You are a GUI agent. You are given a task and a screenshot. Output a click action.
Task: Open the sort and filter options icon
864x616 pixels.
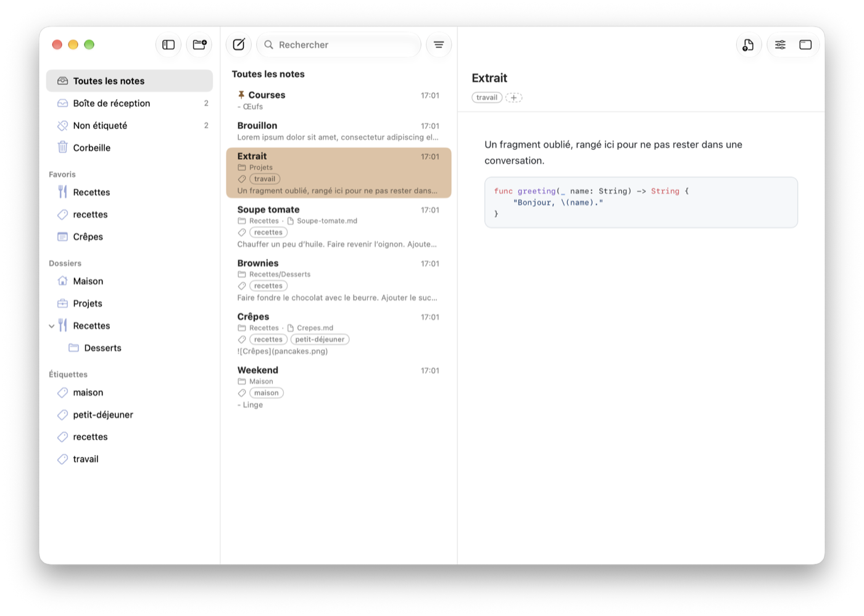pos(439,44)
